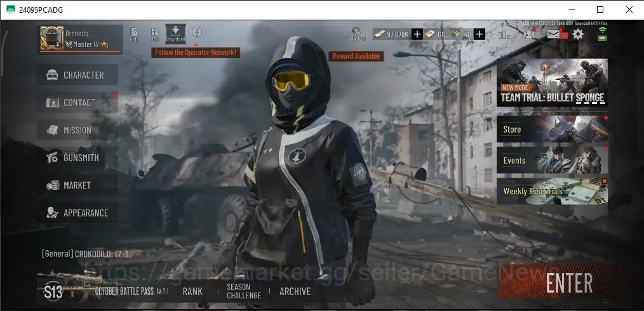644x311 pixels.
Task: Click the ENTER button
Action: (569, 283)
